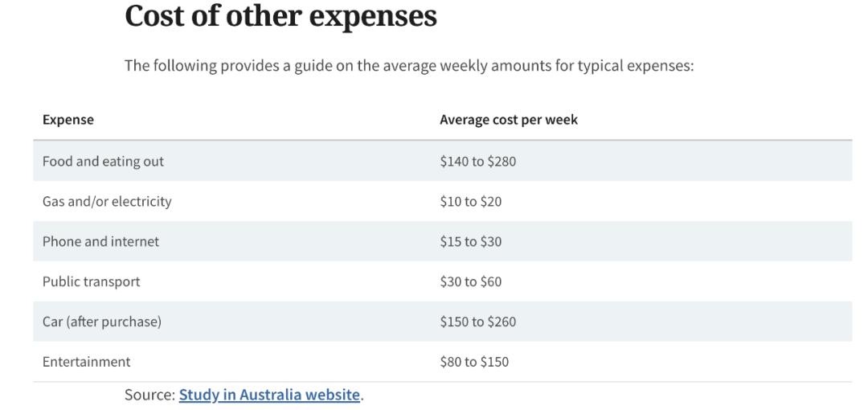Select the 'Phone and internet' cell

point(100,241)
